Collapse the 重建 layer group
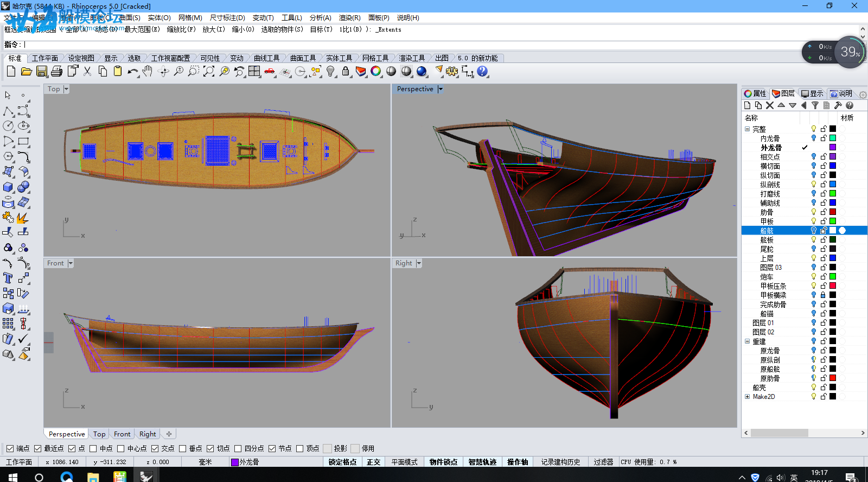Viewport: 868px width, 482px height. point(747,341)
